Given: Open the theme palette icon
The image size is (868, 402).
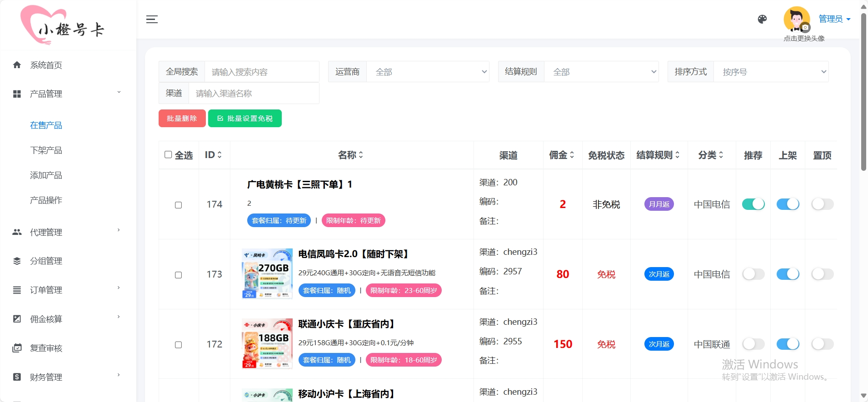Looking at the screenshot, I should tap(762, 19).
